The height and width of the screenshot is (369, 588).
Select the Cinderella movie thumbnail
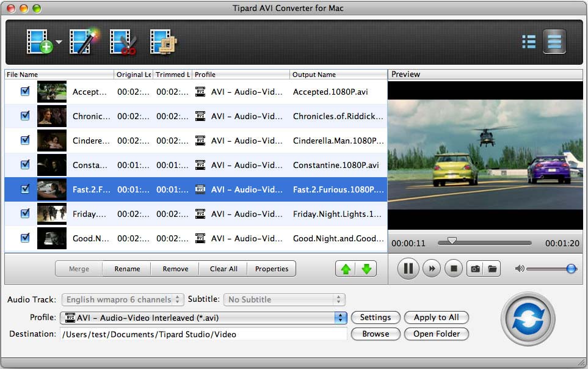tap(52, 141)
